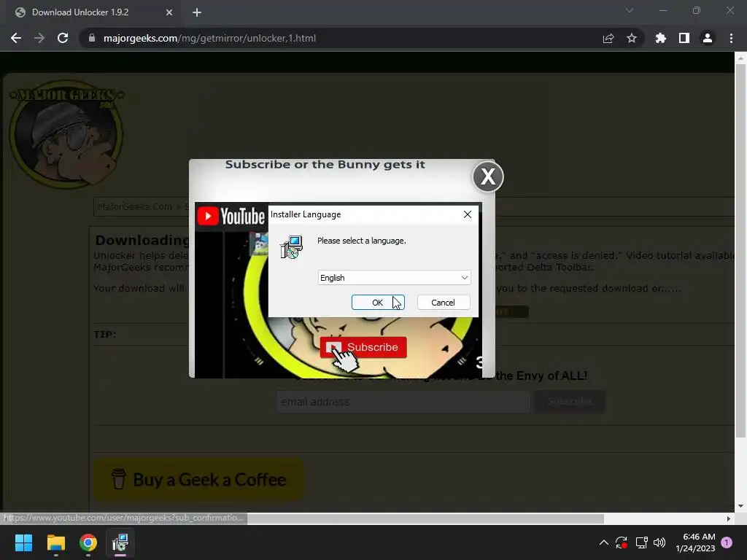Click the horizontal page scrollbar
The width and height of the screenshot is (747, 560).
coord(424,518)
